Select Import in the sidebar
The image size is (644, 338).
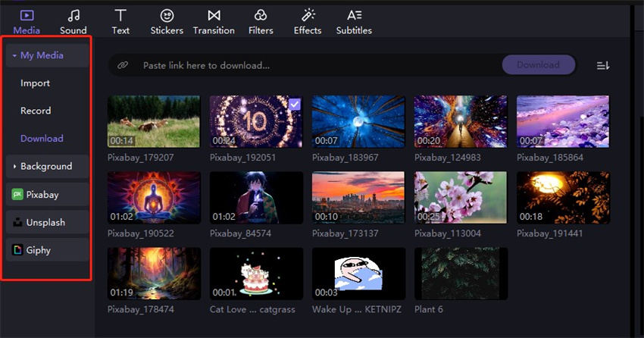(36, 83)
